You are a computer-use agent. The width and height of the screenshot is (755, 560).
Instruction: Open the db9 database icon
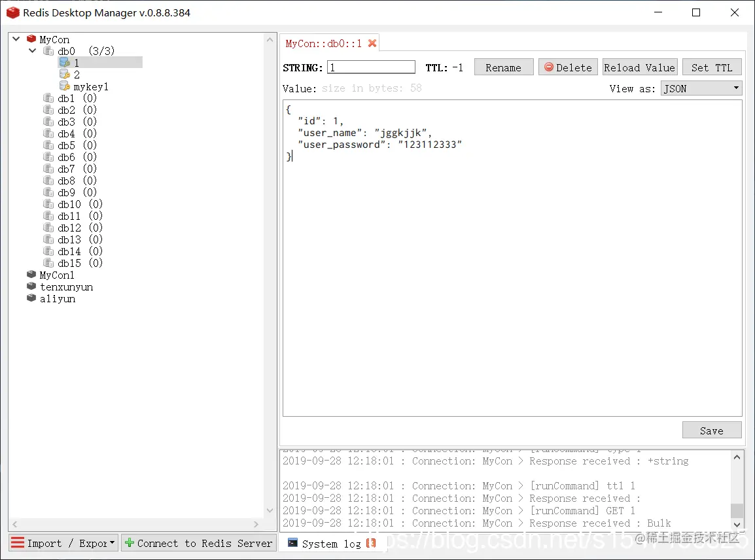tap(48, 192)
